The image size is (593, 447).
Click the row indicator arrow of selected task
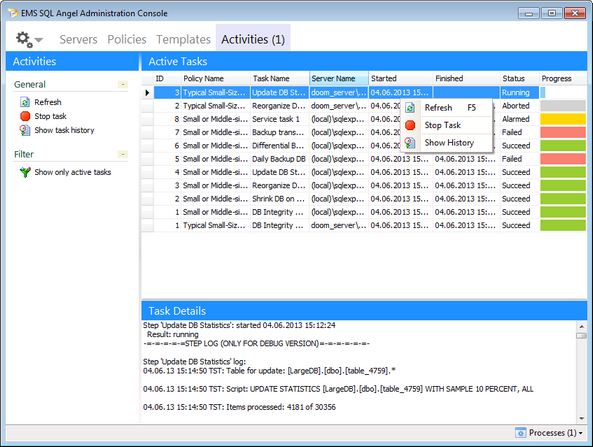pyautogui.click(x=147, y=93)
